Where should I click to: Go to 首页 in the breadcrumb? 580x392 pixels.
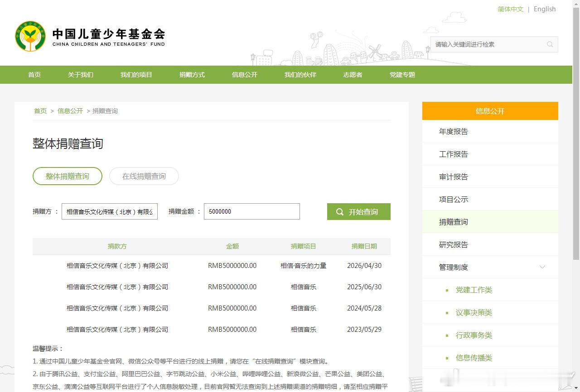tap(40, 111)
